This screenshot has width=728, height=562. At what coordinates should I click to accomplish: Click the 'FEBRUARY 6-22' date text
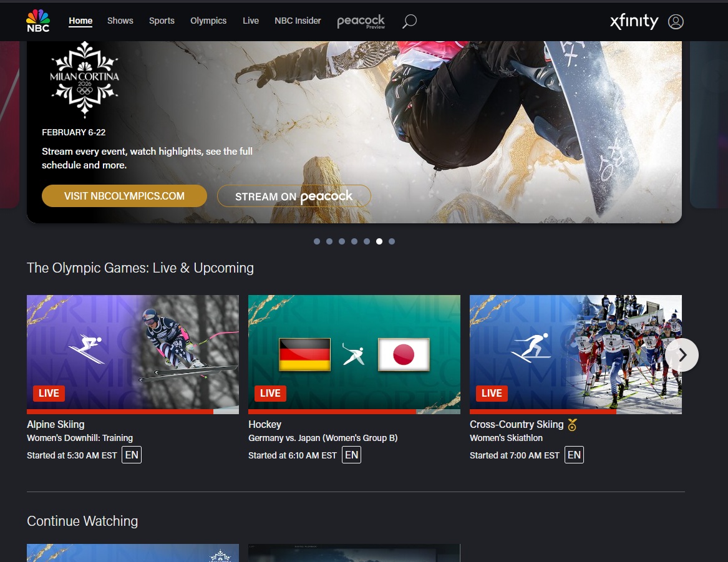[x=74, y=132]
